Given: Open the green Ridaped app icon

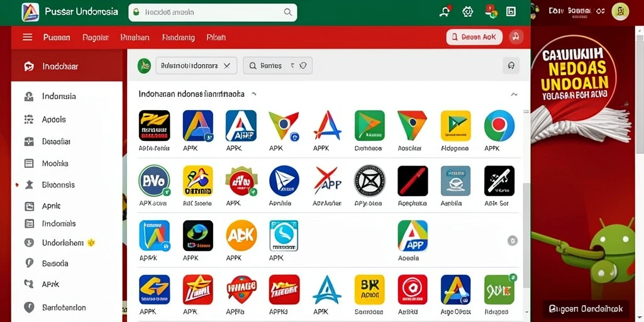Looking at the screenshot, I should click(499, 289).
